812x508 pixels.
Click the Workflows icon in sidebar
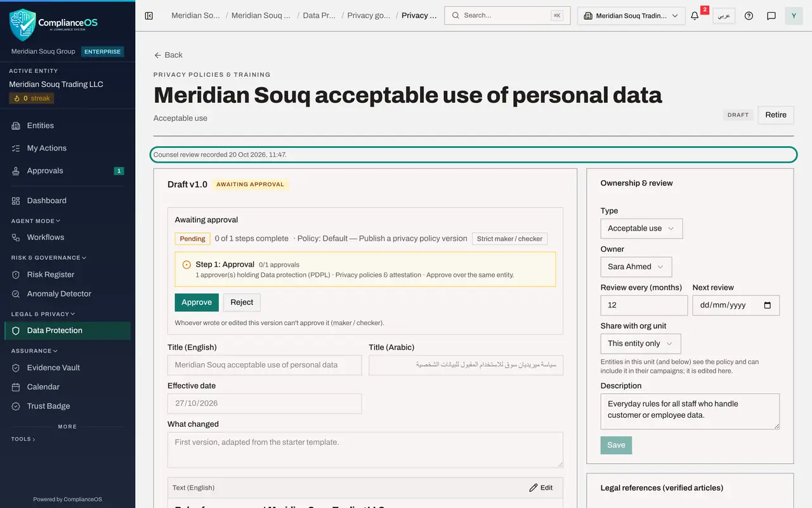16,237
